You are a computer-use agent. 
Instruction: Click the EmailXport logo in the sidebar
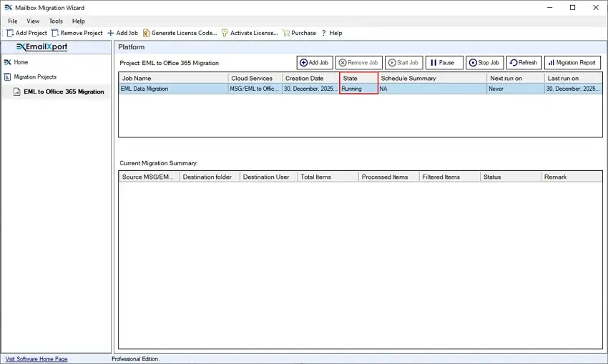(42, 47)
